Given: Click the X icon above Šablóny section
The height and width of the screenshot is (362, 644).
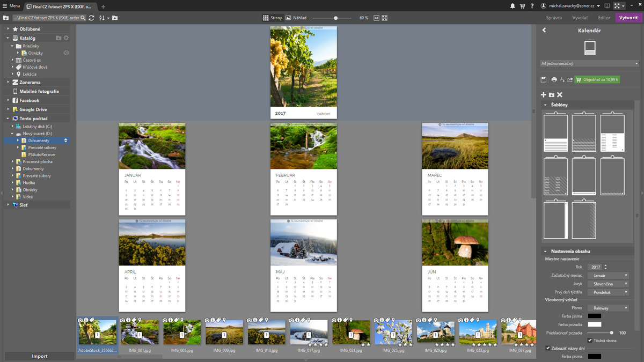Looking at the screenshot, I should pyautogui.click(x=560, y=95).
